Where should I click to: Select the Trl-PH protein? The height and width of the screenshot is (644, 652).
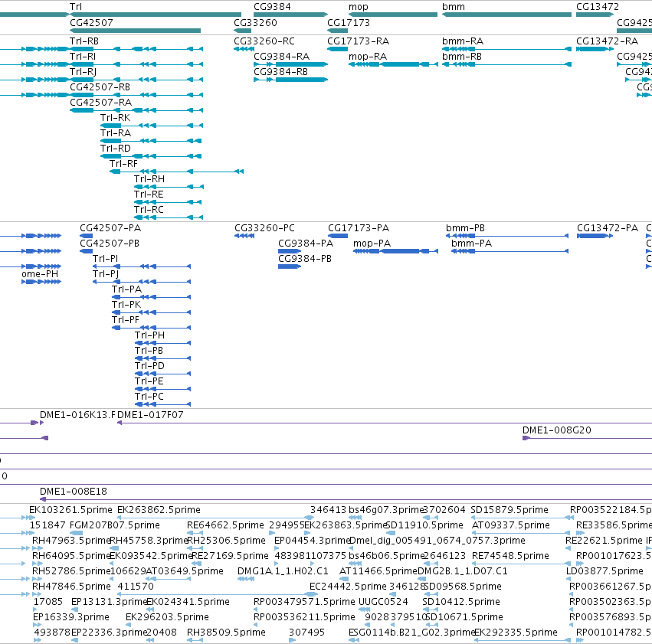149,335
